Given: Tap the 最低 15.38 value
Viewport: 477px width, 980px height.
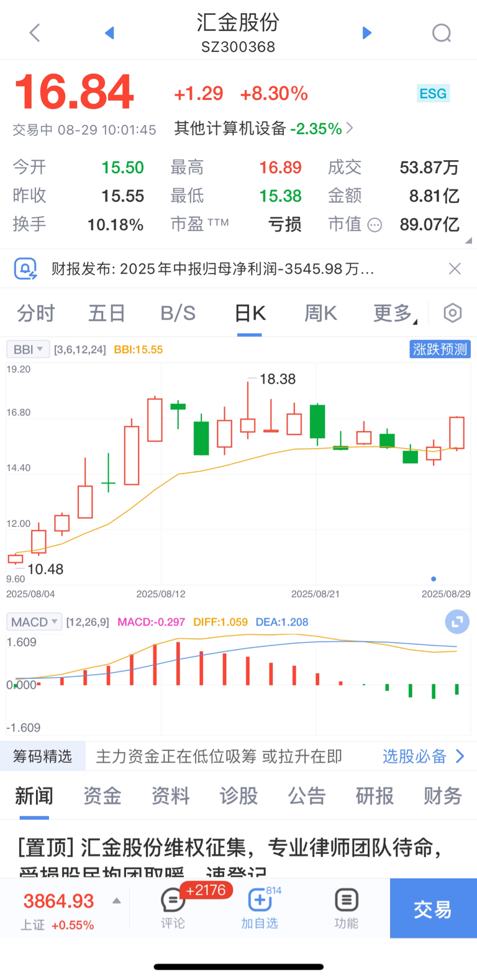Looking at the screenshot, I should 280,196.
